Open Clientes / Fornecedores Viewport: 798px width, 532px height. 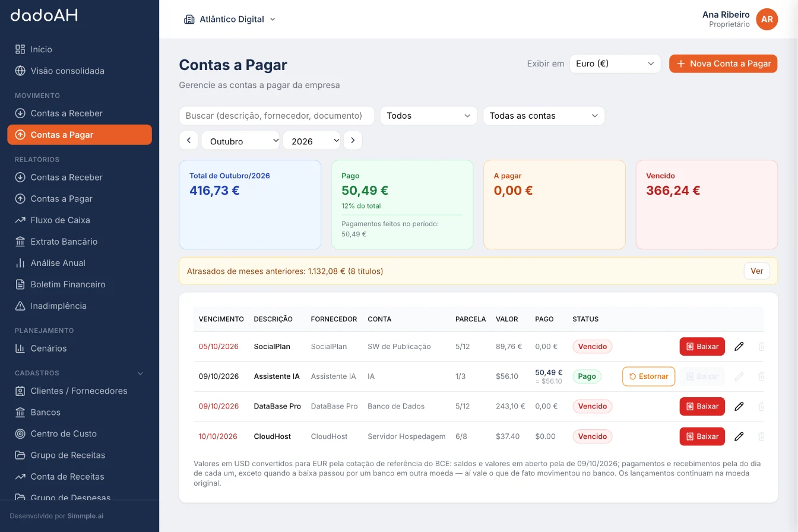coord(80,391)
